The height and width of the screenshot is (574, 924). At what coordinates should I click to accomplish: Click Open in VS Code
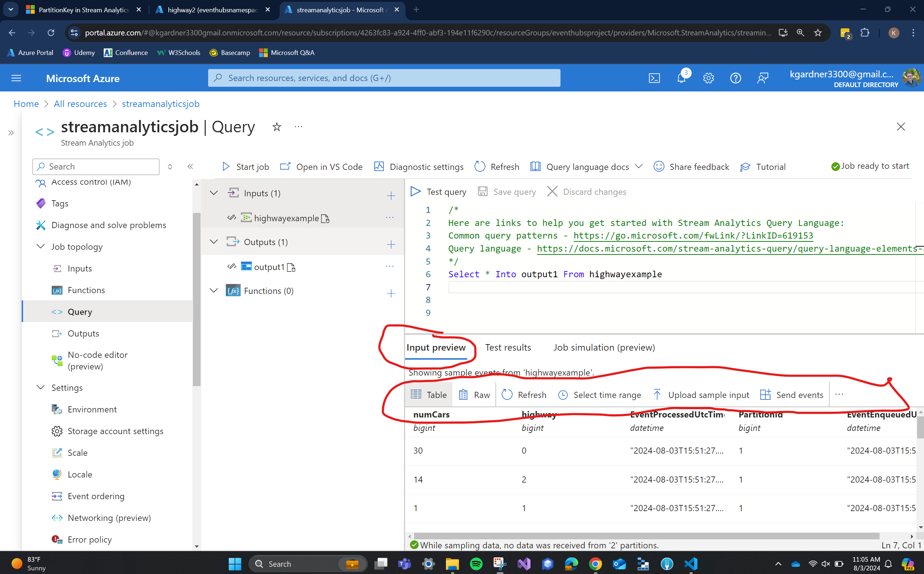(321, 167)
